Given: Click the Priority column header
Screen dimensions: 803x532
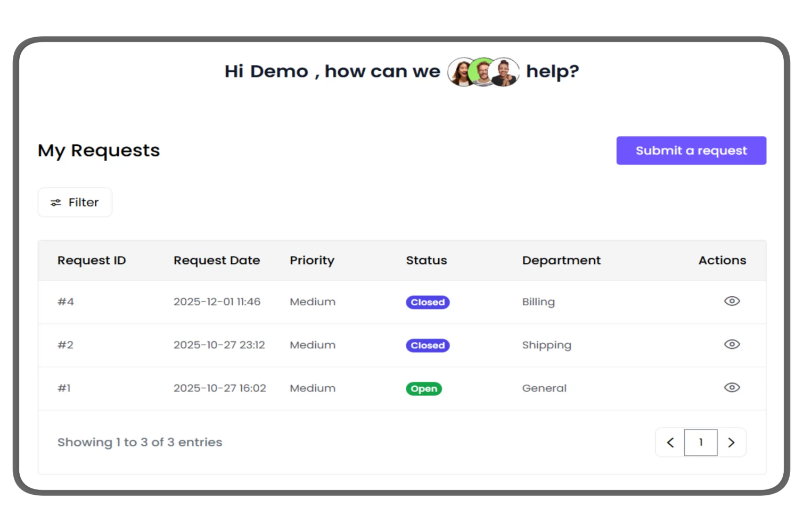Looking at the screenshot, I should [x=312, y=260].
